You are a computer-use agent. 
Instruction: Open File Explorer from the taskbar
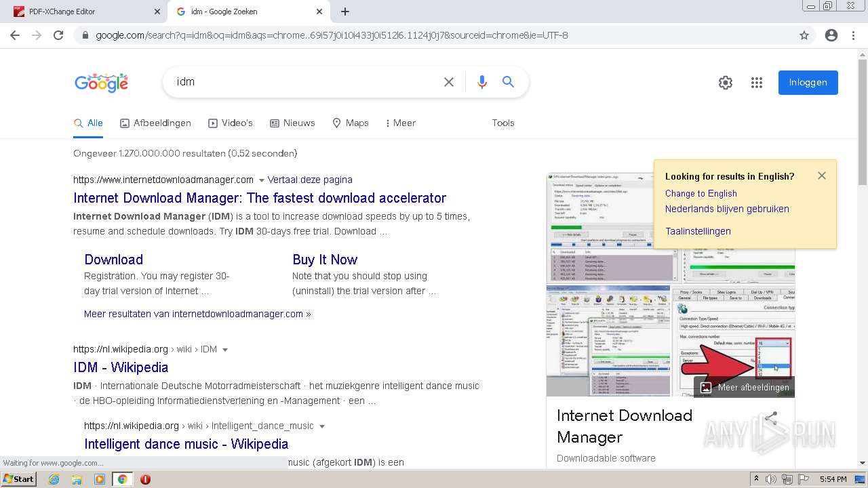[x=77, y=479]
